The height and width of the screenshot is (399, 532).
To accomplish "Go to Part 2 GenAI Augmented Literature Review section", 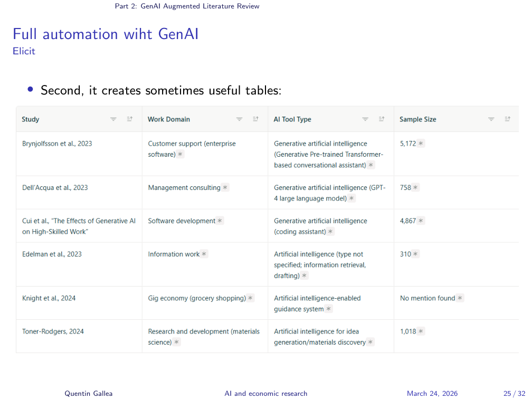I will (x=187, y=6).
